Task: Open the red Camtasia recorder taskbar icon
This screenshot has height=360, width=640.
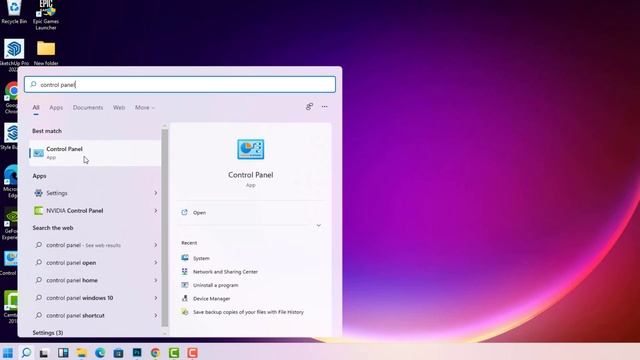Action: (x=192, y=353)
